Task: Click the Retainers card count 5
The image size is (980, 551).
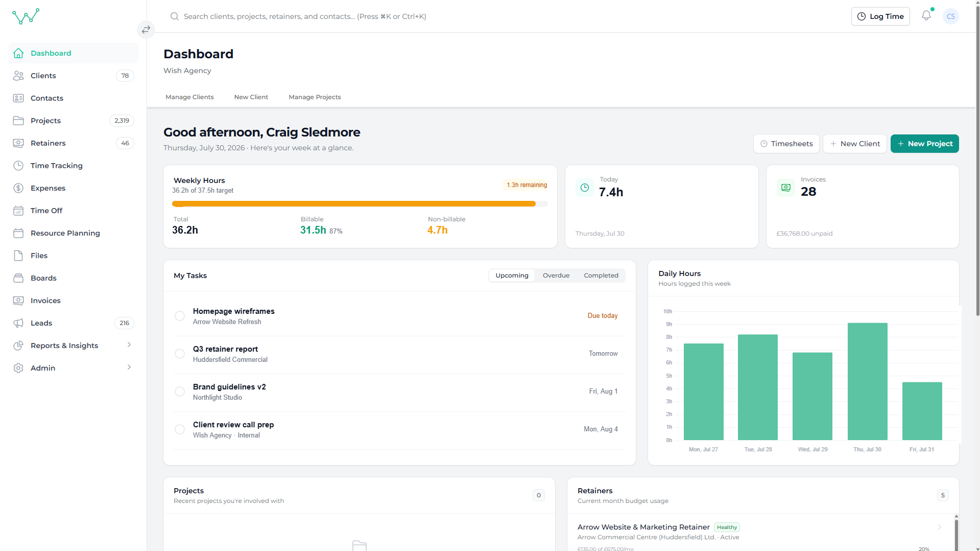Action: point(943,495)
